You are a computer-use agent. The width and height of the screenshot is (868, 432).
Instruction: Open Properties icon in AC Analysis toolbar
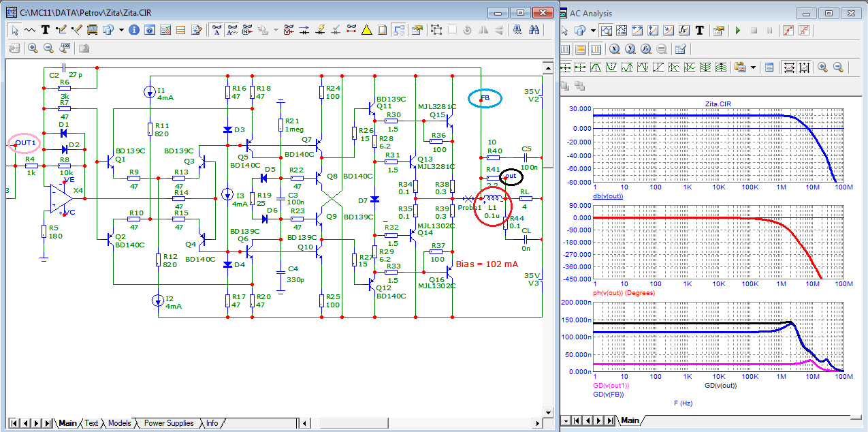coord(718,31)
